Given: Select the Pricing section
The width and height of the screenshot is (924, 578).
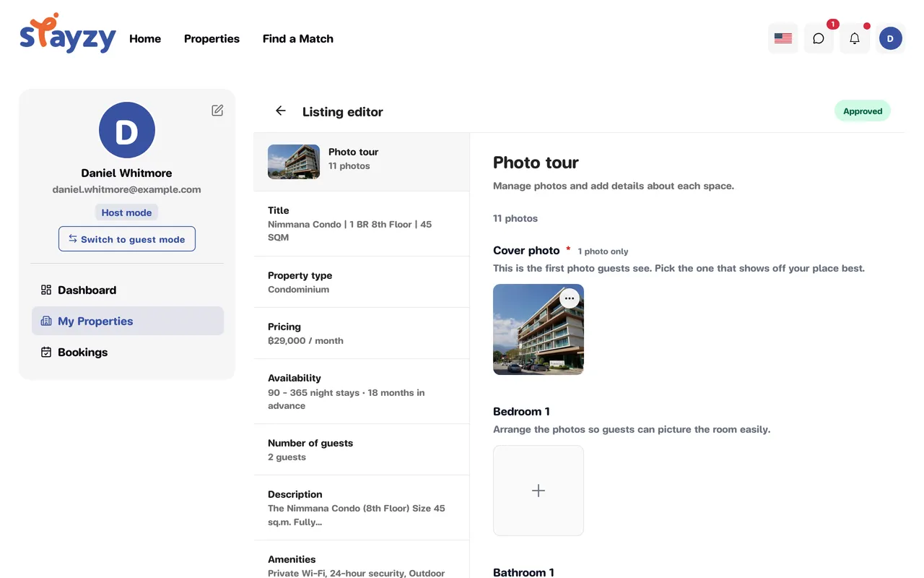Looking at the screenshot, I should click(x=362, y=333).
